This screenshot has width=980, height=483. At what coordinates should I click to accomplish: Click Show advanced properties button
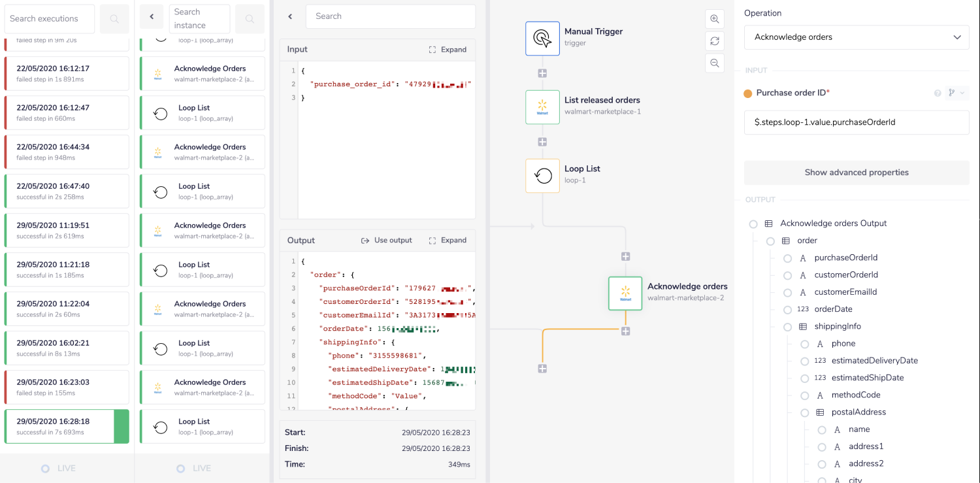coord(856,173)
